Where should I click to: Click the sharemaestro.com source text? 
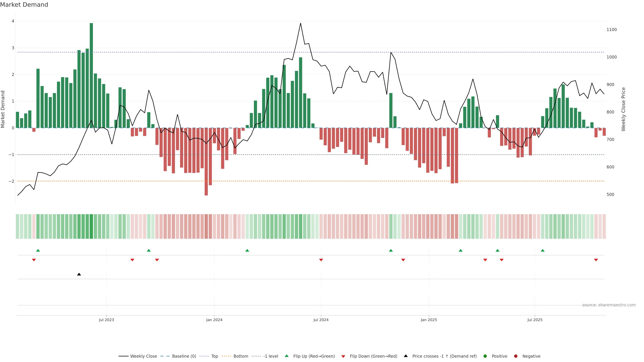[609, 305]
